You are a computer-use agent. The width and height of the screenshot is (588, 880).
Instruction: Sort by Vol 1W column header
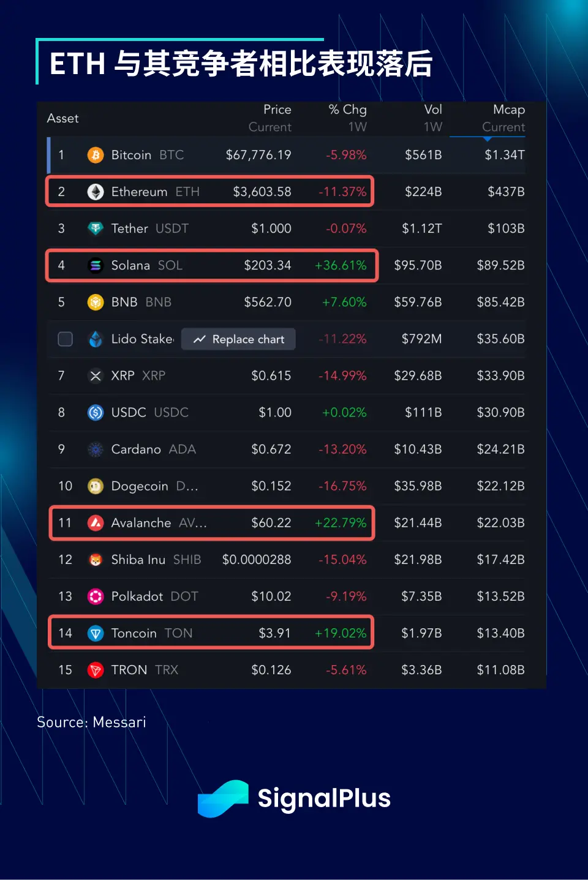432,118
